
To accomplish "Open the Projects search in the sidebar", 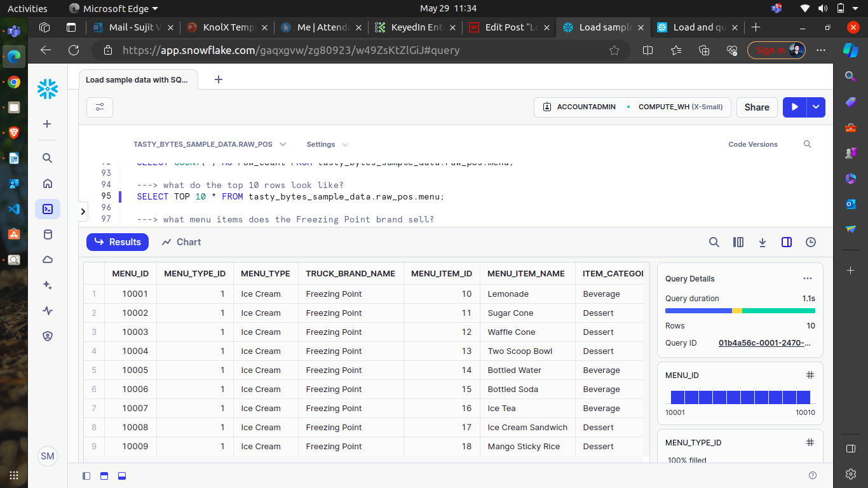I will click(x=48, y=158).
